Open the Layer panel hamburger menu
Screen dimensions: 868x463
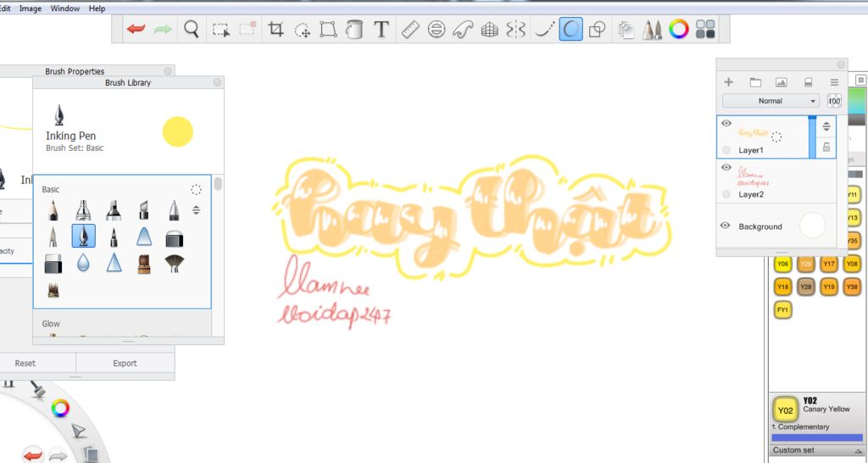pos(834,82)
